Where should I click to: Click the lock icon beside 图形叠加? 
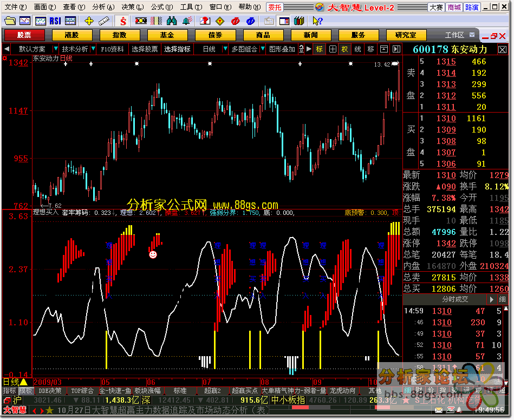pyautogui.click(x=302, y=49)
